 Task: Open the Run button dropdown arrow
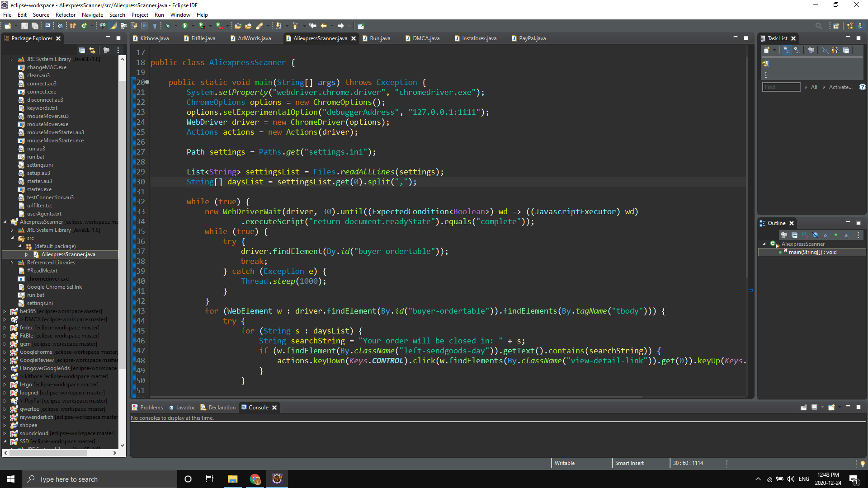click(193, 26)
